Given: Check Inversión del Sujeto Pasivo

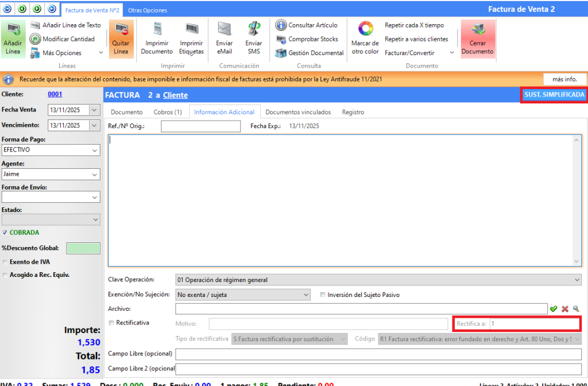Looking at the screenshot, I should [323, 295].
